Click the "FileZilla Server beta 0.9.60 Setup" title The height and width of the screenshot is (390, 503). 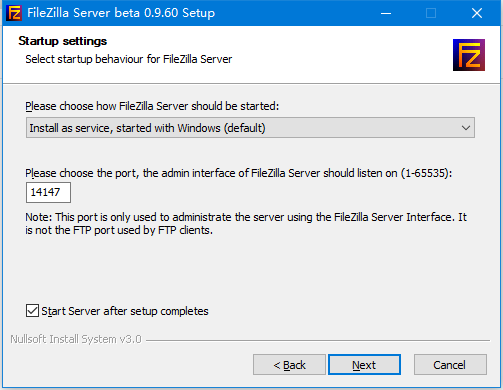pos(121,13)
